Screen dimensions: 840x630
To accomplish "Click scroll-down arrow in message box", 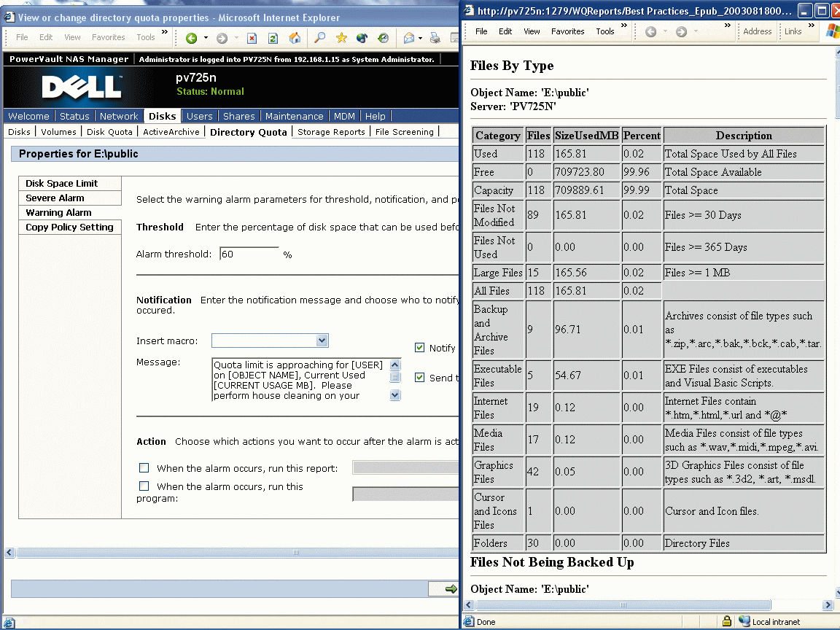I will (394, 394).
